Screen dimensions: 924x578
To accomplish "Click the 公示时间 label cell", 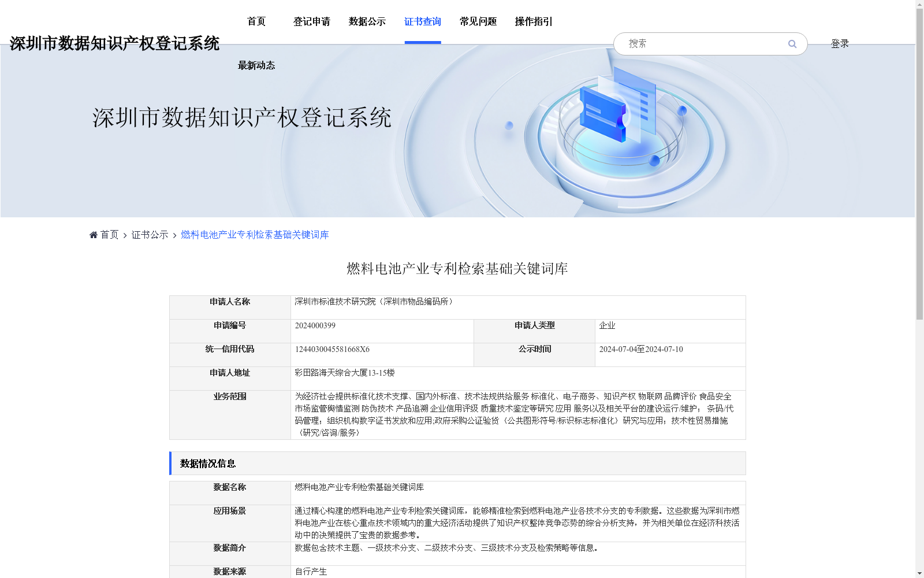I will [534, 355].
